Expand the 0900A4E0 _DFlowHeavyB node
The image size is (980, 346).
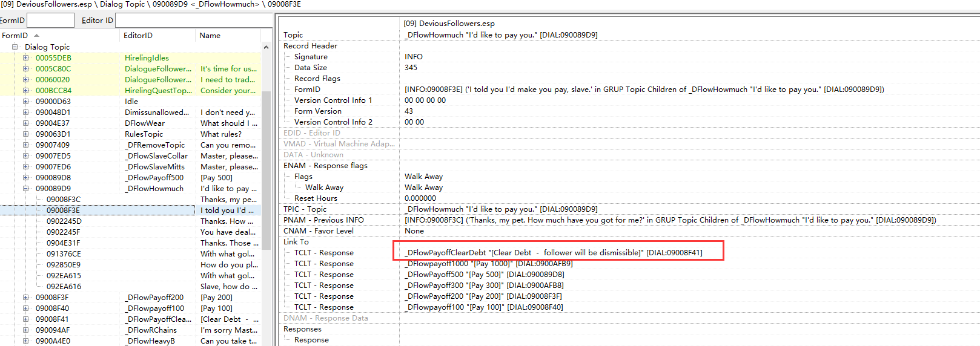pyautogui.click(x=26, y=341)
